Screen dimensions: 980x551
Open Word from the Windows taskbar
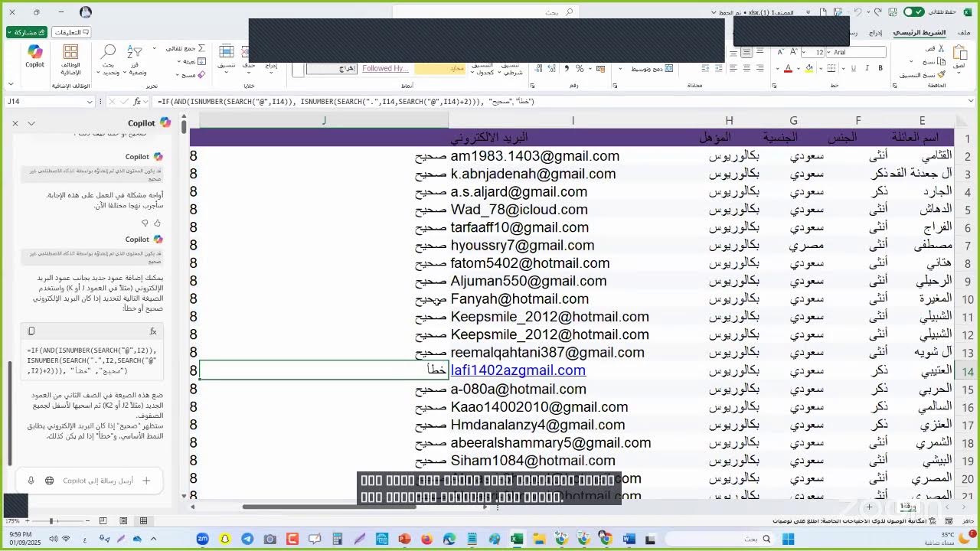coord(629,539)
